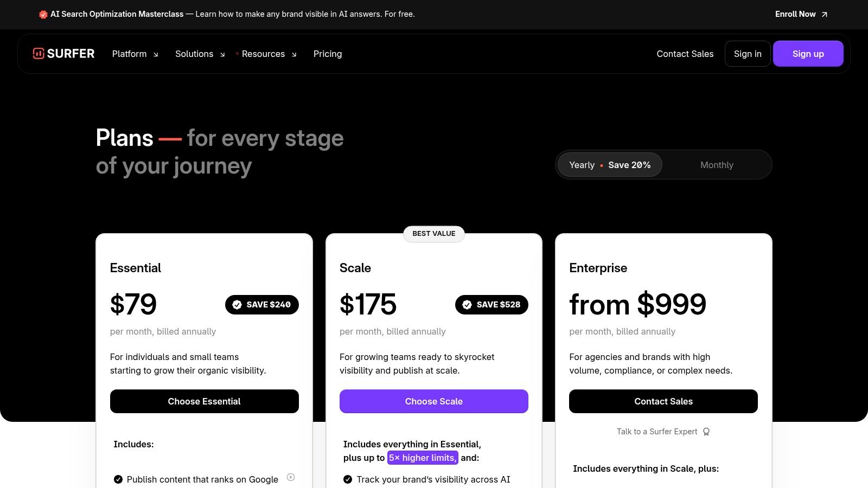This screenshot has width=868, height=488.
Task: Click the Enroll Now arrow icon
Action: [825, 15]
